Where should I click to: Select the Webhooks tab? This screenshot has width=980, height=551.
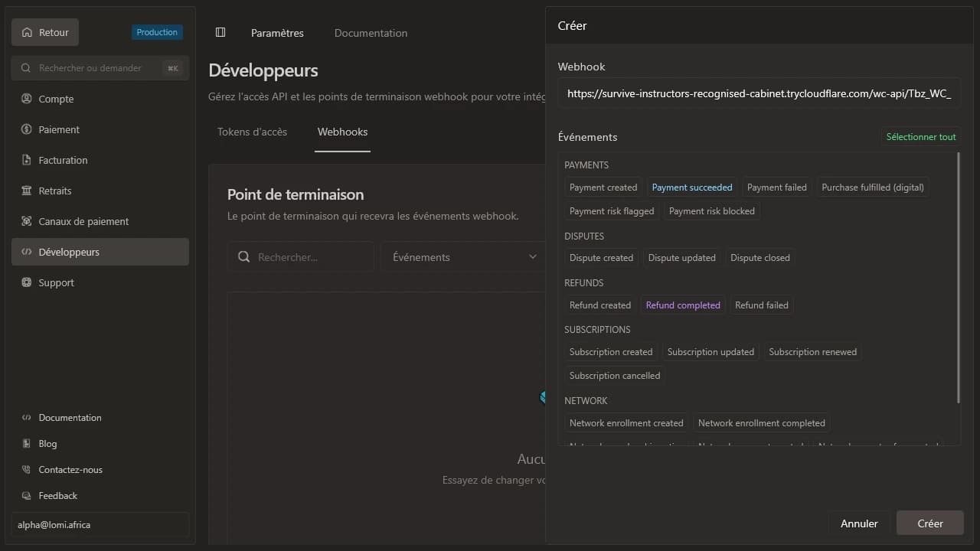pyautogui.click(x=342, y=132)
